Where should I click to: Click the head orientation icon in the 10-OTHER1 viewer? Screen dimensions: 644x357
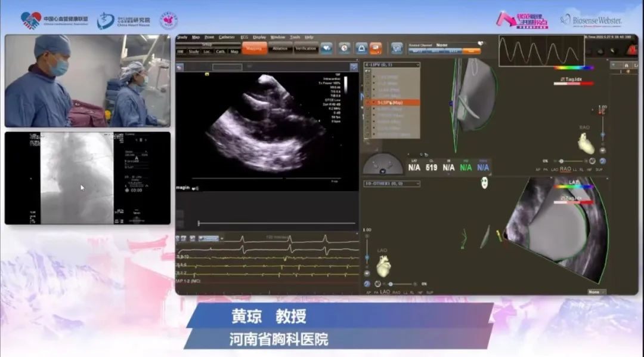point(485,183)
